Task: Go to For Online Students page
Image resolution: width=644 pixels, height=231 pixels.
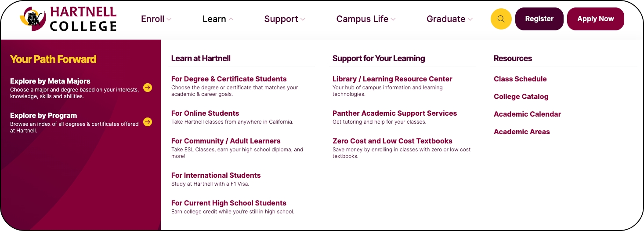Action: (205, 114)
